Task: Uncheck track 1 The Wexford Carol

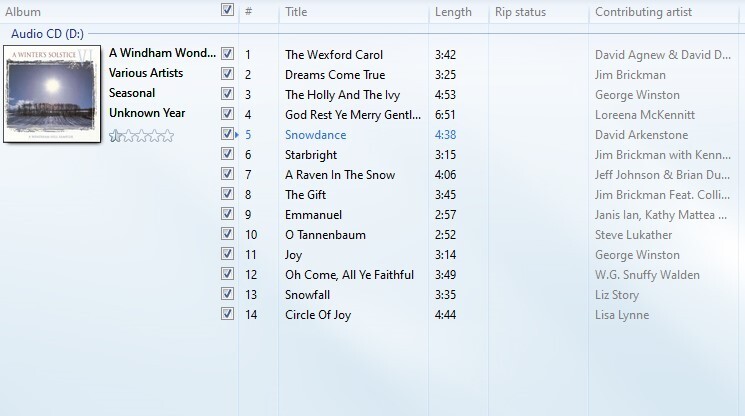Action: pyautogui.click(x=228, y=54)
